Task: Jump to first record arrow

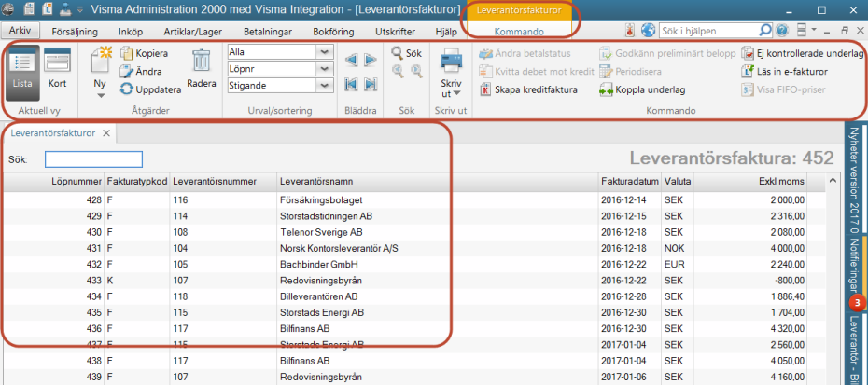Action: [351, 85]
